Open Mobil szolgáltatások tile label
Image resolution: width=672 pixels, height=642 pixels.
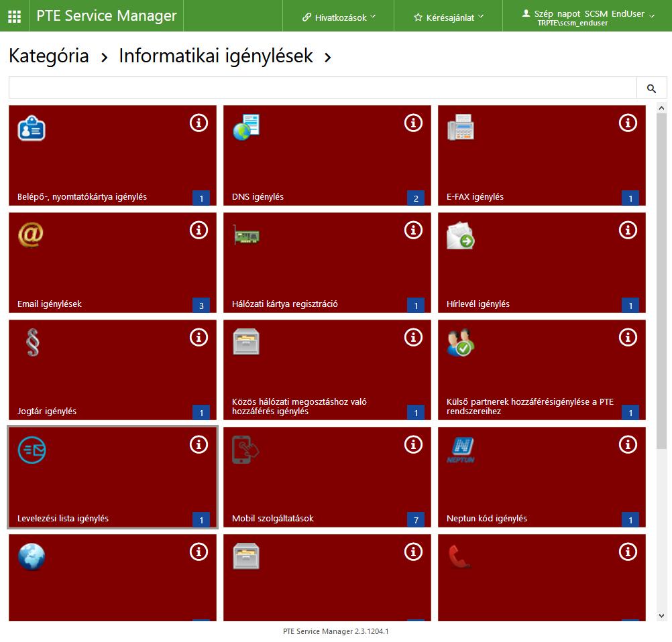point(272,518)
